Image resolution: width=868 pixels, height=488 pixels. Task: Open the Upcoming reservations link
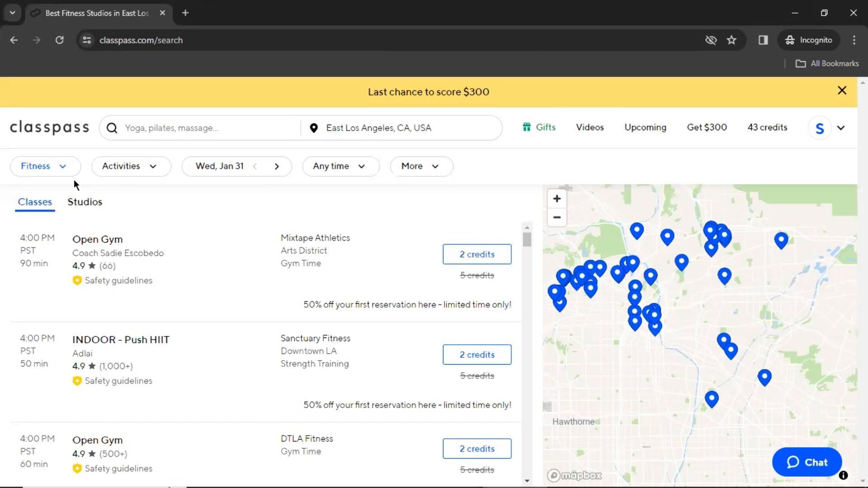645,127
